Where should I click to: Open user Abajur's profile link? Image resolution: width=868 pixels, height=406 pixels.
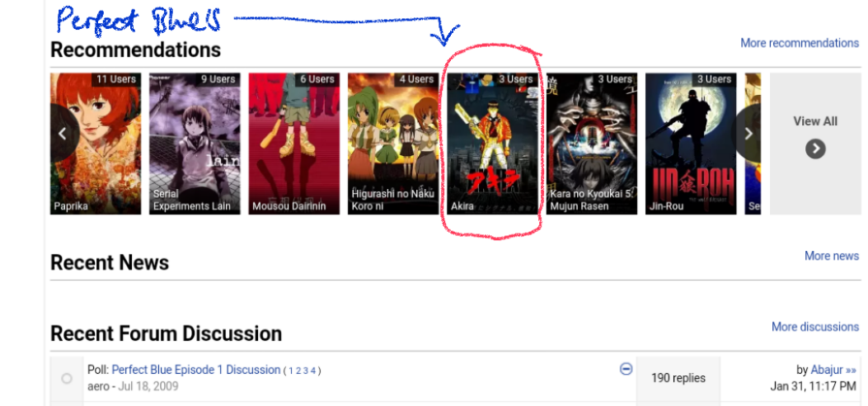click(x=827, y=370)
